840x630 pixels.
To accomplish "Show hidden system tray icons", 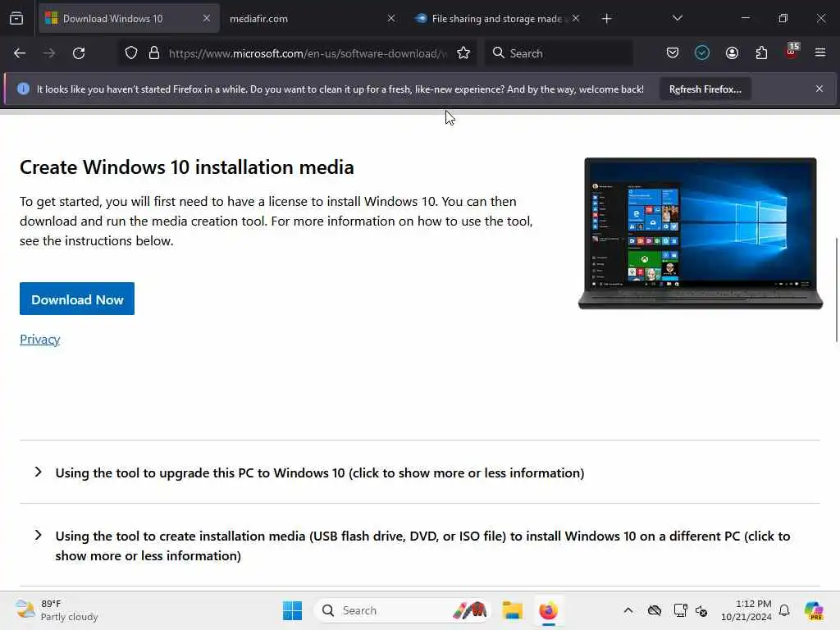I will pos(628,610).
